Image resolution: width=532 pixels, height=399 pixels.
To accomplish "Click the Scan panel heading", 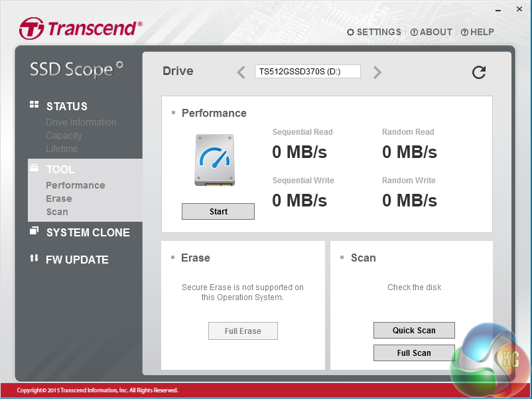I will 363,258.
